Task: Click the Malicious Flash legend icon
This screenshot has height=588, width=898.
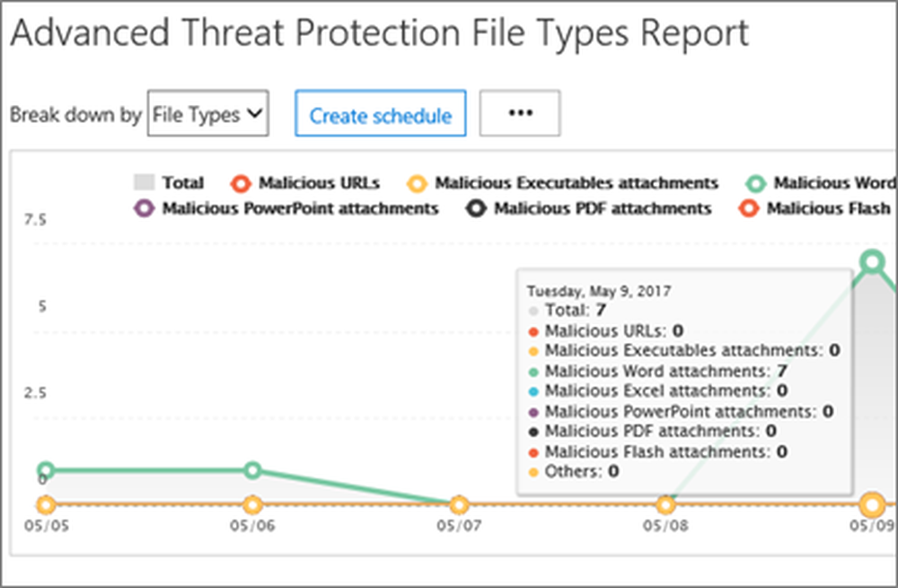Action: [x=750, y=208]
